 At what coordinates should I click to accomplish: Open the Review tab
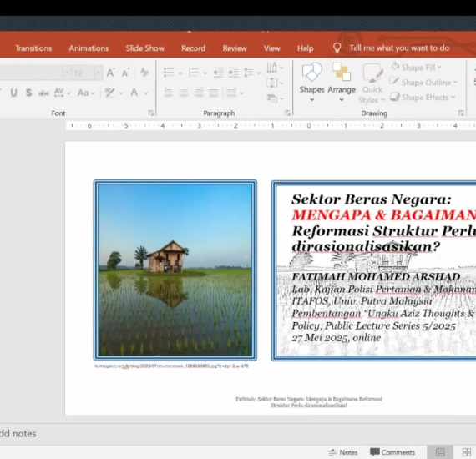click(x=235, y=48)
